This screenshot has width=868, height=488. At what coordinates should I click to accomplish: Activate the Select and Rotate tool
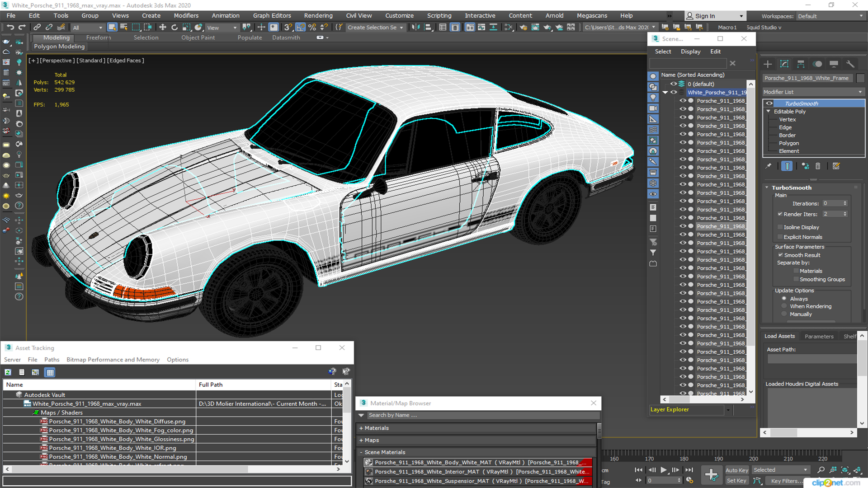coord(175,27)
